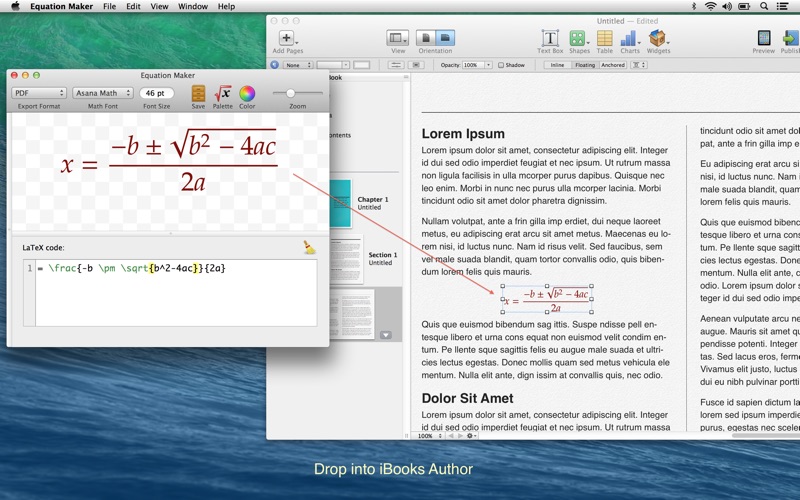
Task: Open the File menu
Action: [x=109, y=6]
